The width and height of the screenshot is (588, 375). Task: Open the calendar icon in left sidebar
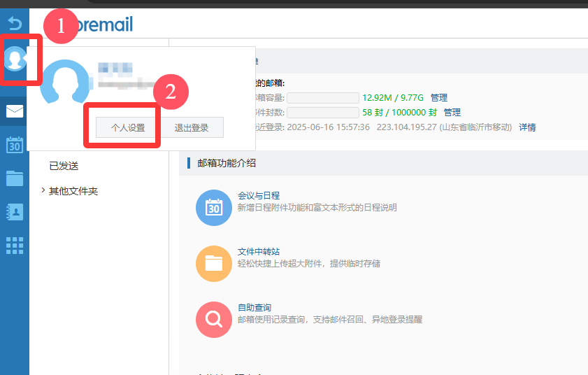tap(14, 145)
